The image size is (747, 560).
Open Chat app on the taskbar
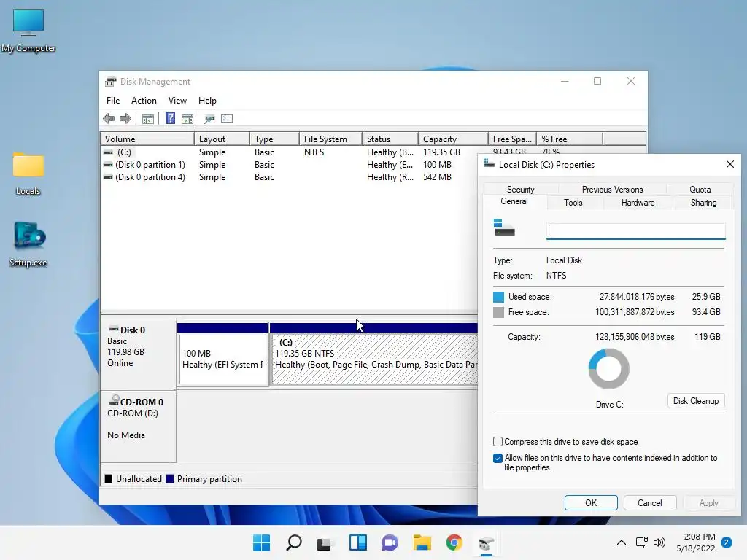pos(390,542)
